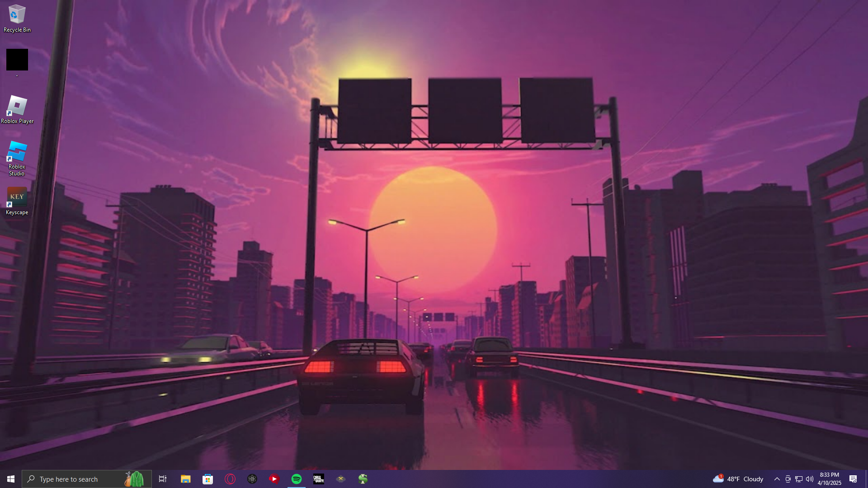Open File Explorer from the taskbar
Viewport: 868px width, 488px height.
185,479
